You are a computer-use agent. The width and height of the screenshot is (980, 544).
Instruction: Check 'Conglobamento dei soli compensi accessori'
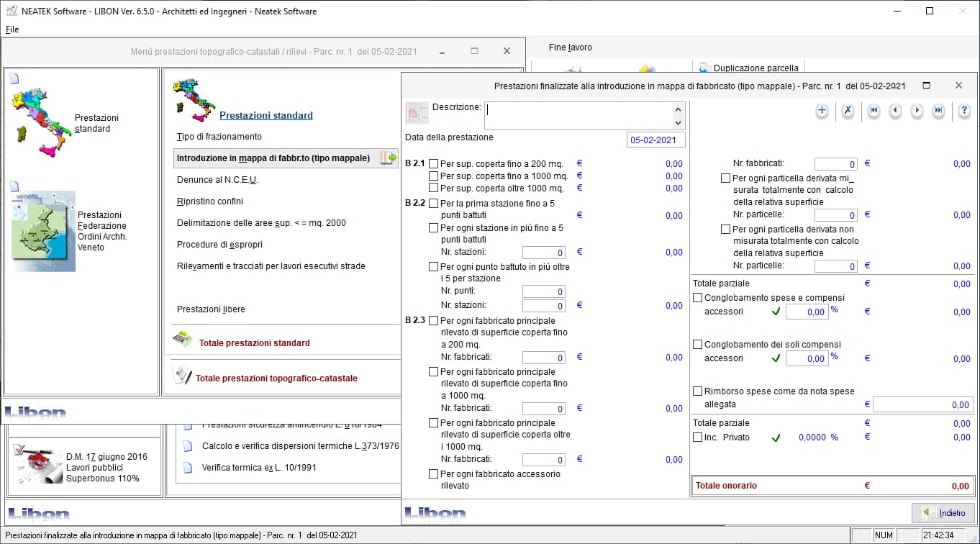(697, 345)
